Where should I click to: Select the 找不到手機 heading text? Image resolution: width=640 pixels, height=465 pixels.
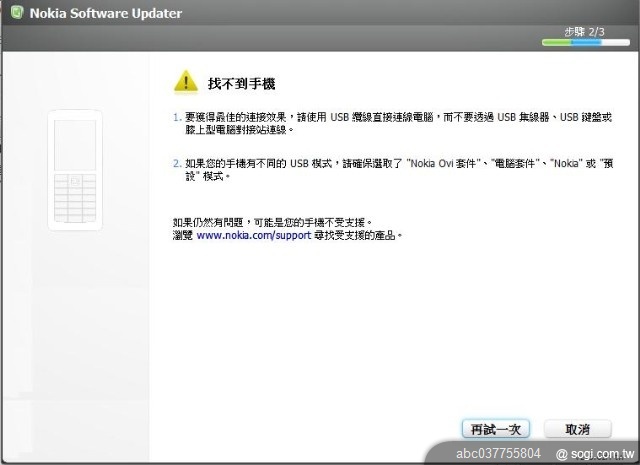tap(241, 84)
